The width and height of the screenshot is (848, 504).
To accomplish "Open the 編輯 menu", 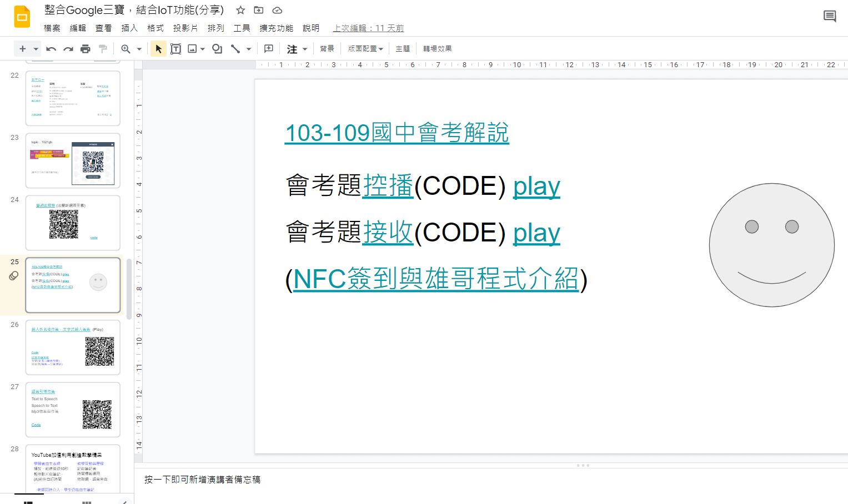I will pyautogui.click(x=78, y=28).
